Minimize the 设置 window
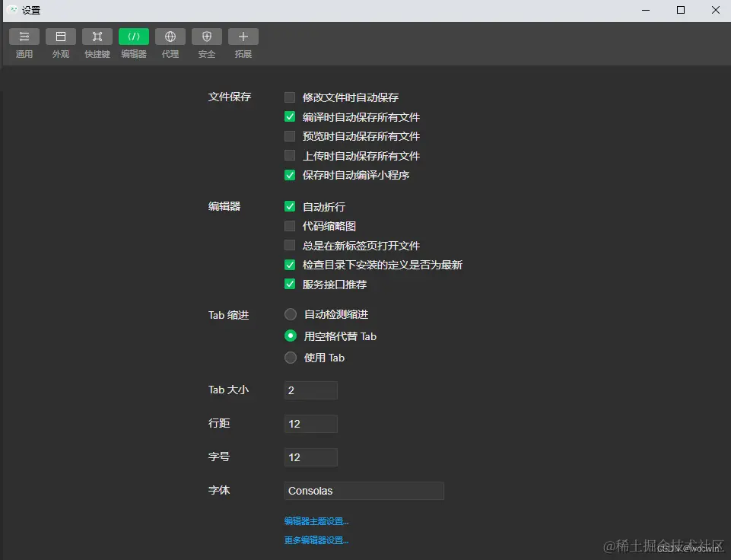This screenshot has height=560, width=731. (x=646, y=10)
